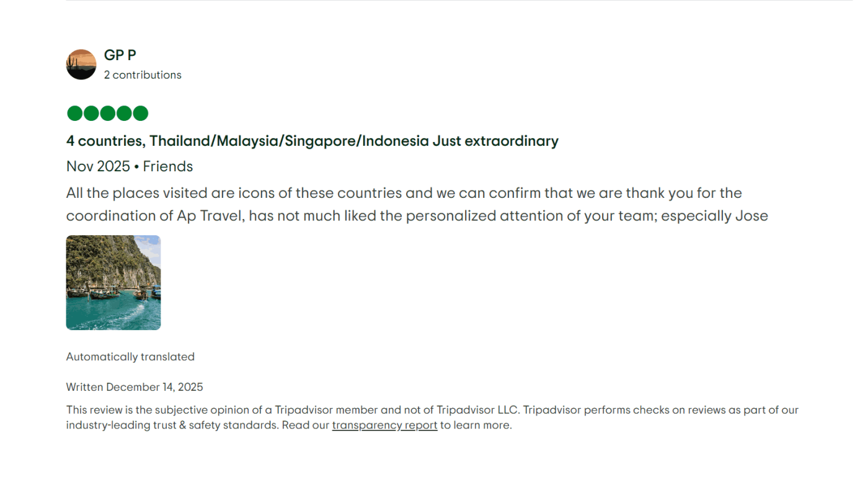
Task: Click the fifth green rating bubble
Action: click(141, 114)
